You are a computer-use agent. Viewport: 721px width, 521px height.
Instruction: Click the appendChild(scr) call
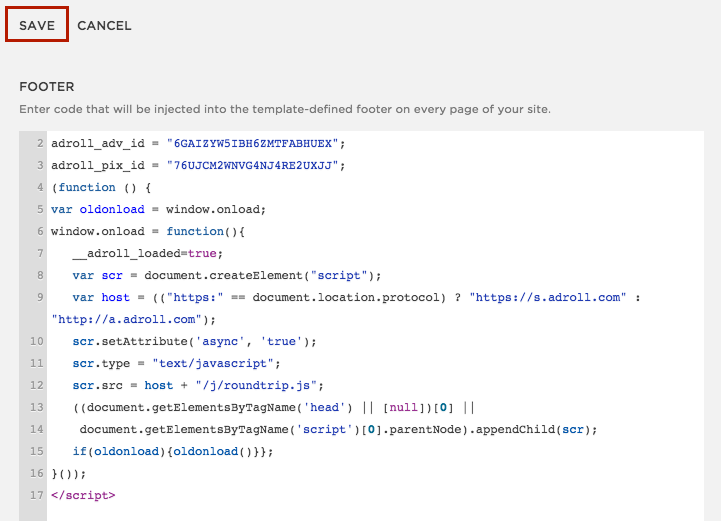tap(532, 429)
